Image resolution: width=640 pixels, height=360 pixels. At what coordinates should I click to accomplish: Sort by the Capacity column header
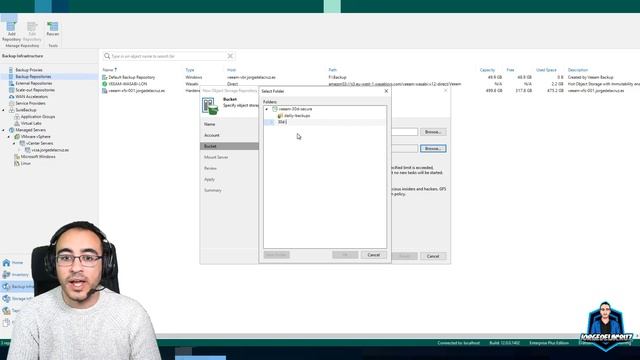point(487,70)
